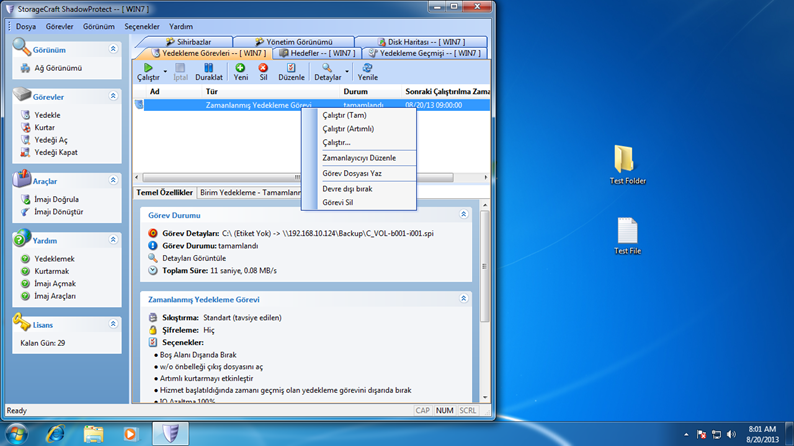Screen dimensions: 794x446
Task: Switch to the Sihirbazlar tab
Action: pos(188,42)
